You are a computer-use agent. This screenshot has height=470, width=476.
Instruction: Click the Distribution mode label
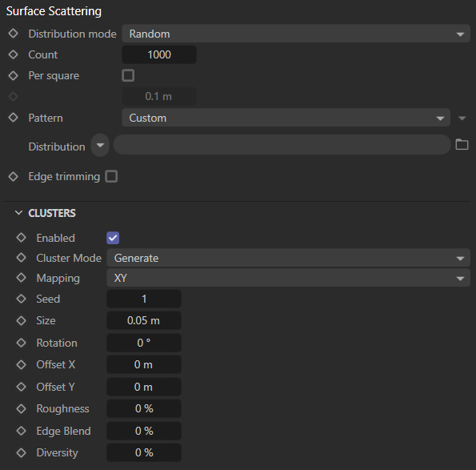(72, 34)
